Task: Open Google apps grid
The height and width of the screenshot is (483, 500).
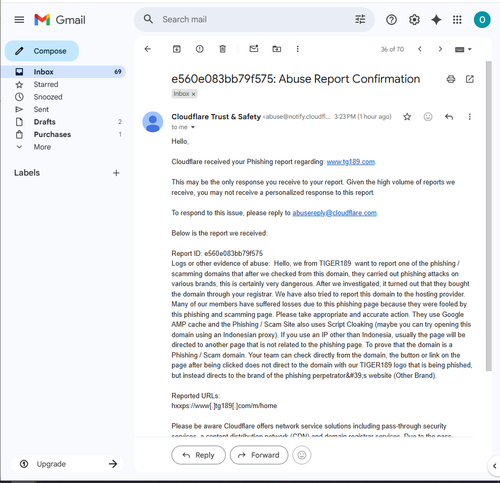Action: pos(457,20)
